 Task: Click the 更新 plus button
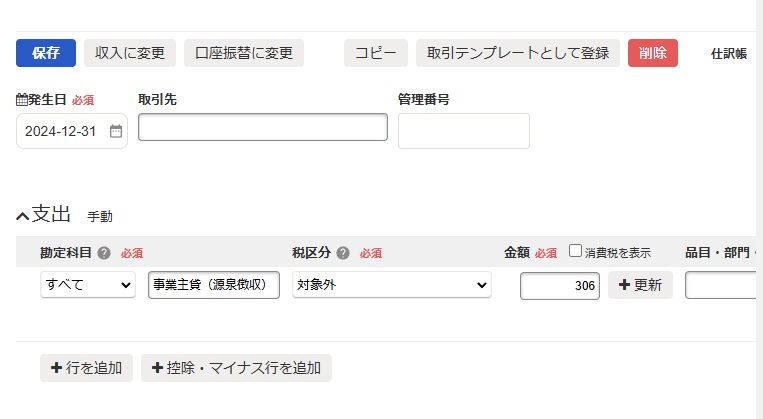(x=640, y=285)
